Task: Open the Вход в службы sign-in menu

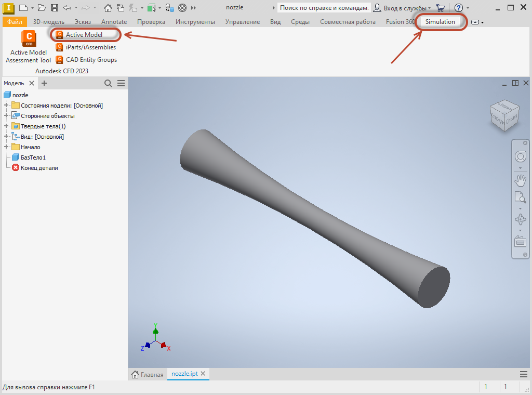Action: (x=402, y=8)
